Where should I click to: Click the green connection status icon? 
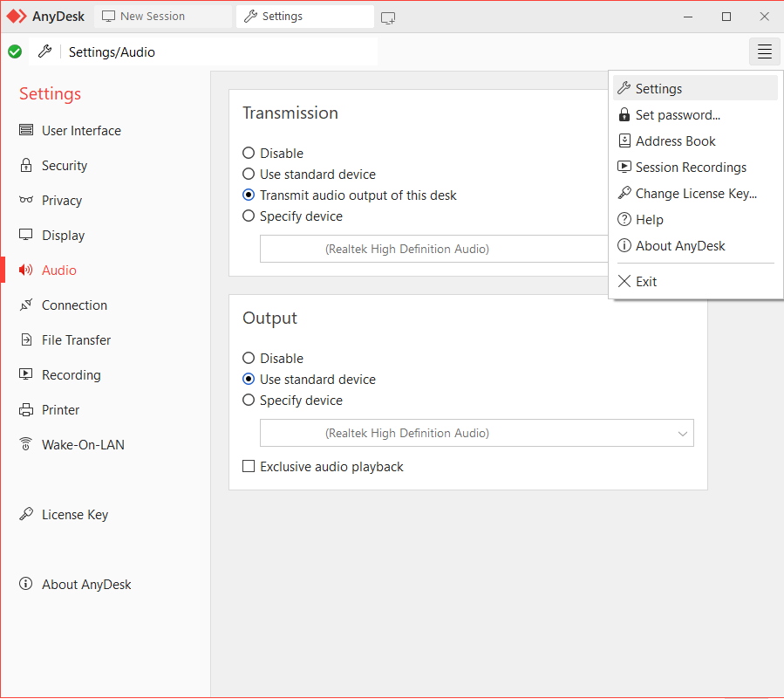tap(15, 52)
